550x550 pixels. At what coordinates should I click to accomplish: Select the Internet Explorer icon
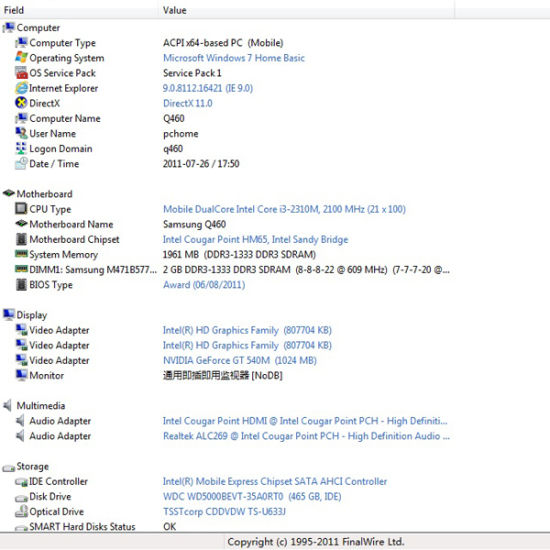(21, 88)
